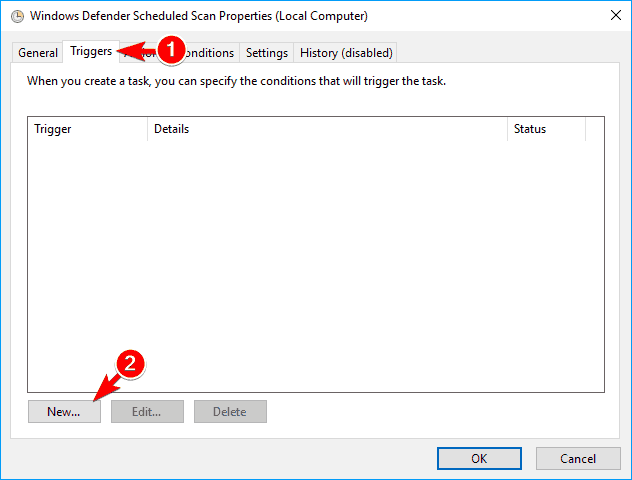The image size is (632, 480).
Task: Switch to the General tab
Action: click(x=38, y=53)
